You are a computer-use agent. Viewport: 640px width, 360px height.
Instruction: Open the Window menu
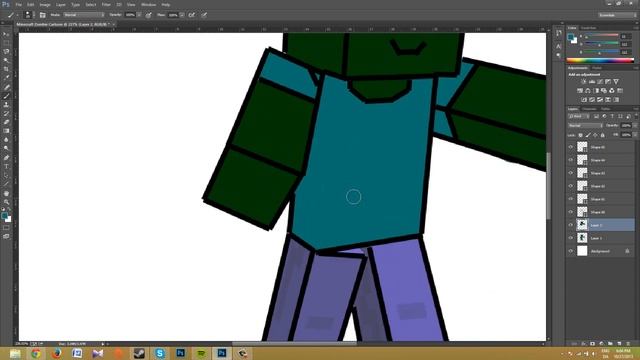pyautogui.click(x=148, y=4)
